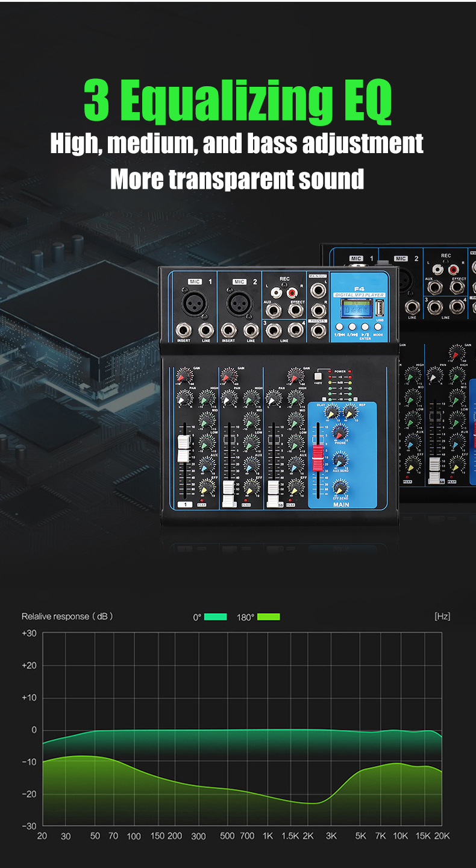The image size is (476, 868).
Task: Select channel 1 INSERT jack
Action: point(184,330)
